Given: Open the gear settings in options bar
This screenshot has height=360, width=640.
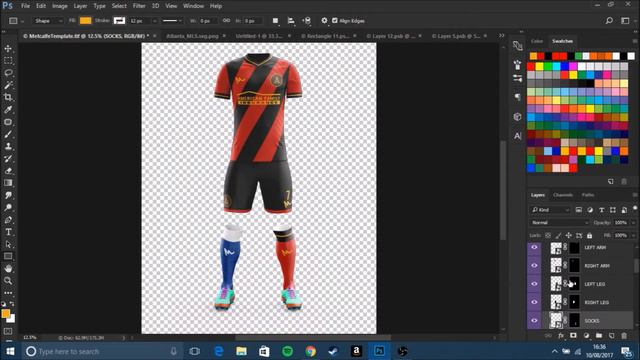Looking at the screenshot, I should pos(324,20).
